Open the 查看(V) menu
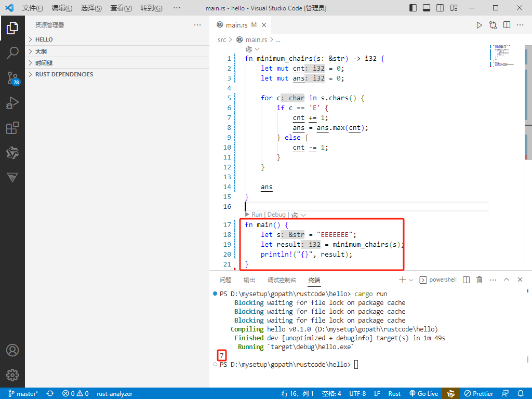The image size is (532, 399). tap(121, 8)
